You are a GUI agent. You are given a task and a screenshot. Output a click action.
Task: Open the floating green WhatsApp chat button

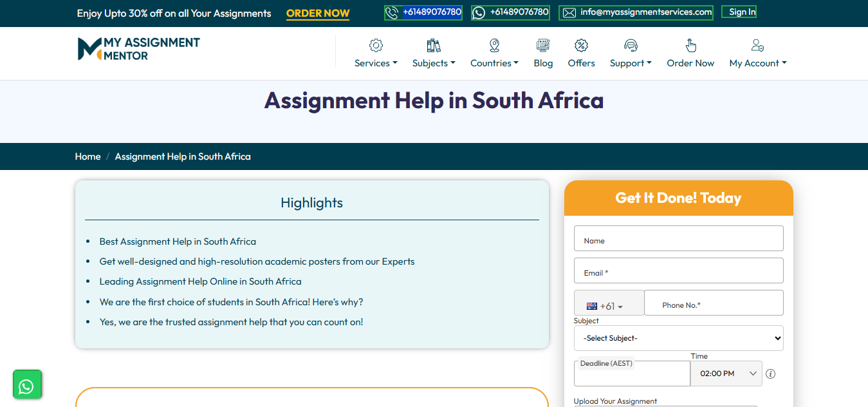tap(26, 385)
